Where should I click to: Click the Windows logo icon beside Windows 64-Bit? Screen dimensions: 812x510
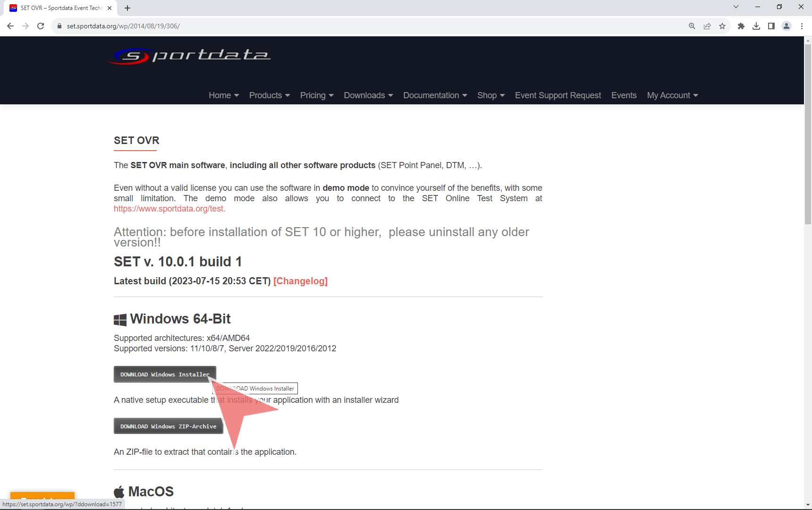coord(120,320)
